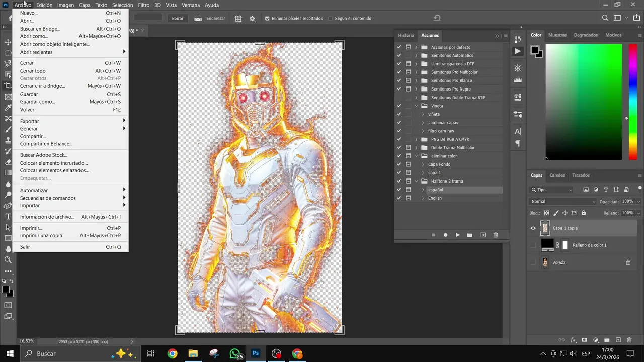The image size is (644, 362).
Task: Expand the español action
Action: (423, 190)
